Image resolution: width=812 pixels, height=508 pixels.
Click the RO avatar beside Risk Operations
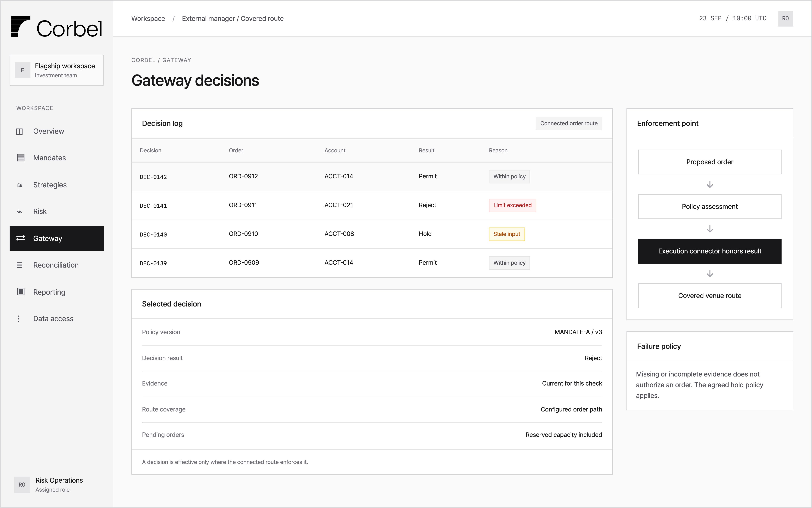pos(22,484)
